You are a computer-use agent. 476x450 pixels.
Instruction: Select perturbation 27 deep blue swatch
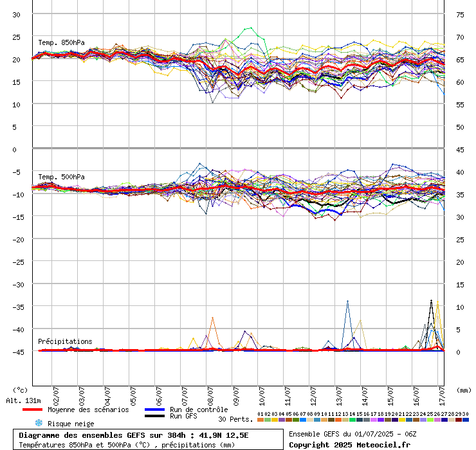(444, 420)
